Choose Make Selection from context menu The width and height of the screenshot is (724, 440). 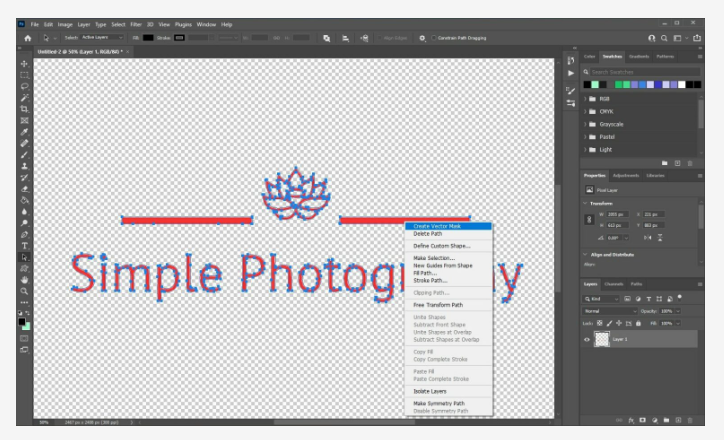(x=434, y=258)
